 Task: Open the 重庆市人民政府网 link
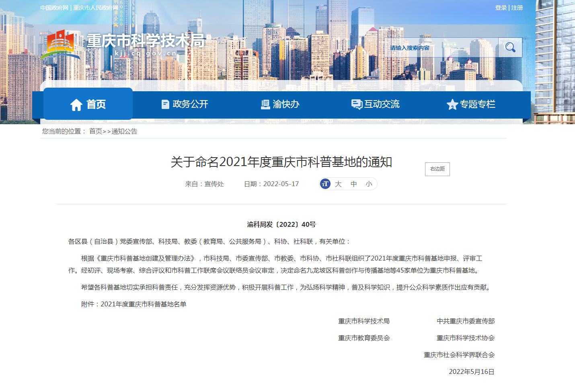(96, 8)
